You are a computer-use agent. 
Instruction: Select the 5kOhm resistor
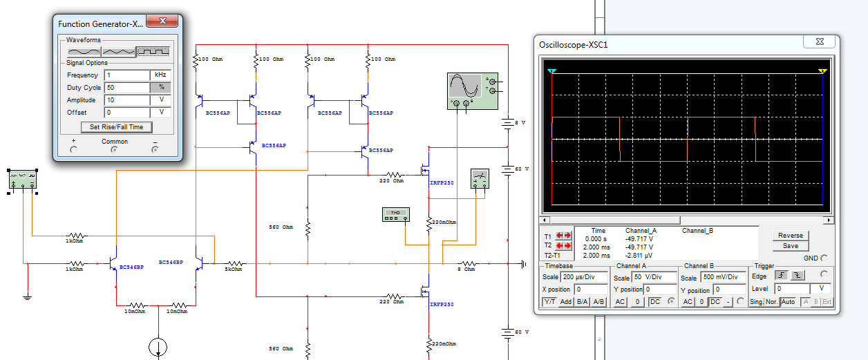coord(234,264)
